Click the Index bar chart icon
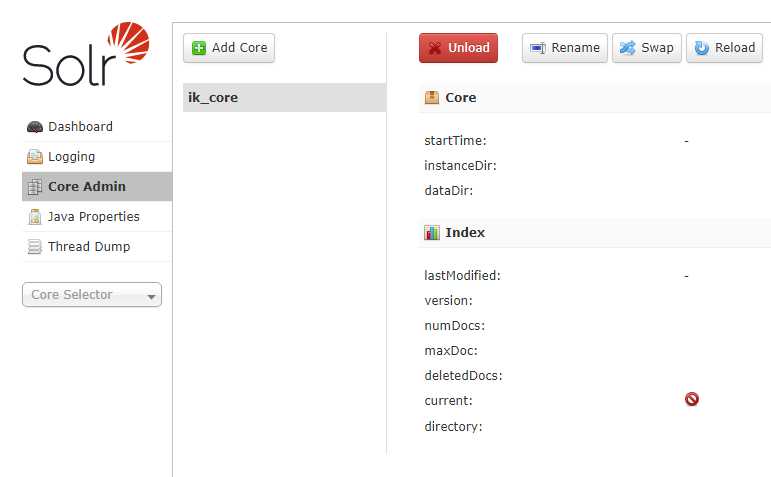This screenshot has width=771, height=477. coord(432,232)
